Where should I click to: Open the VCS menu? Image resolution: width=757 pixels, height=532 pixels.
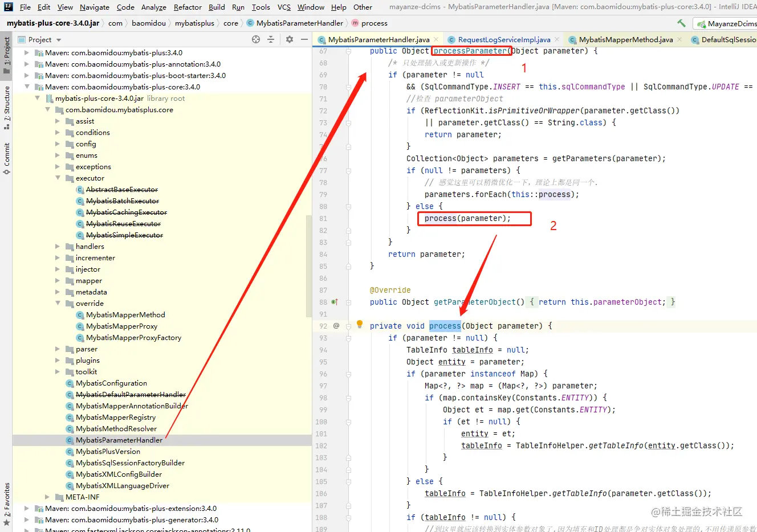(x=284, y=7)
